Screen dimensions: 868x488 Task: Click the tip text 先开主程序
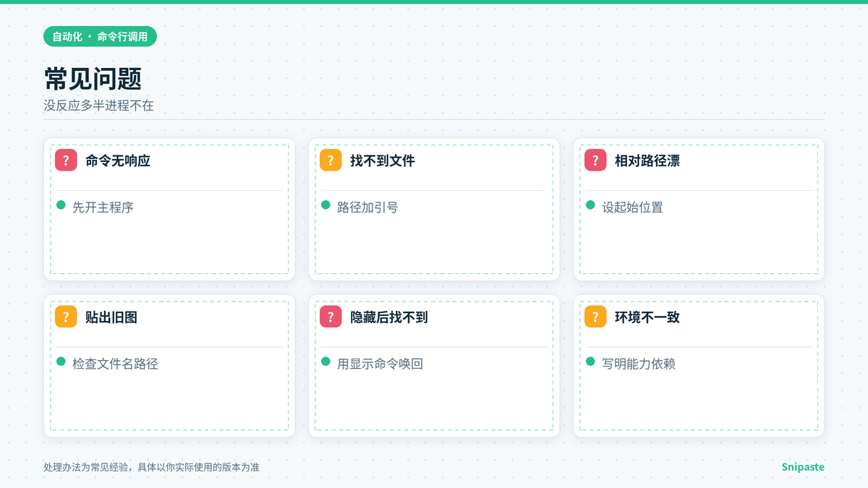pos(103,207)
